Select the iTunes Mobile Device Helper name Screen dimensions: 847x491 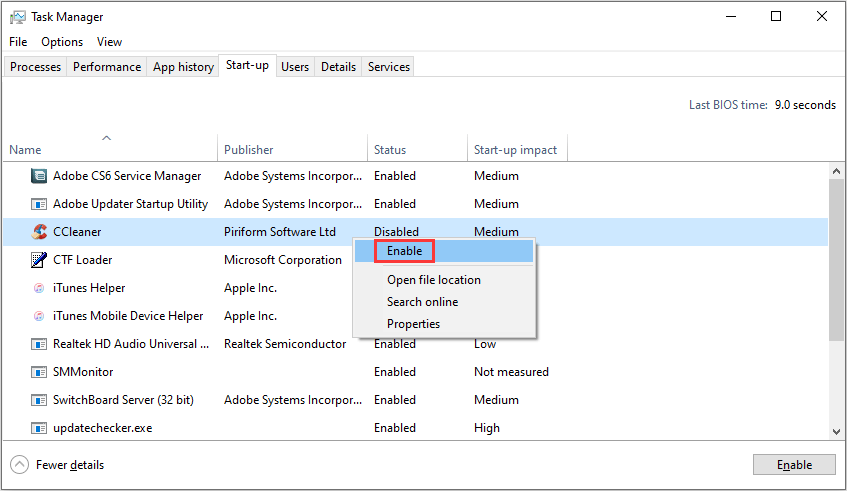(128, 316)
